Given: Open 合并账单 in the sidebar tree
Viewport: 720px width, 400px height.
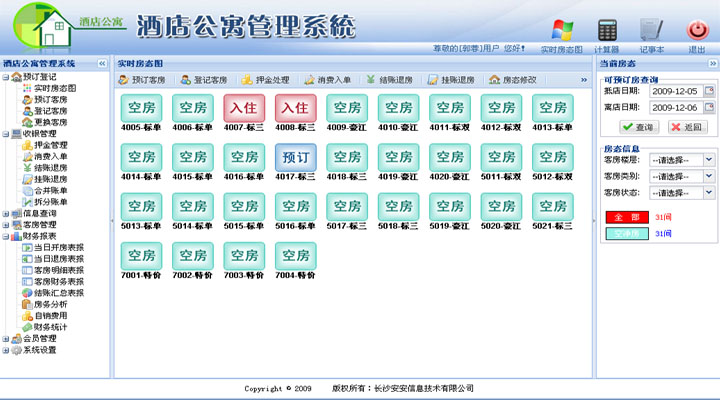Looking at the screenshot, I should click(x=51, y=191).
